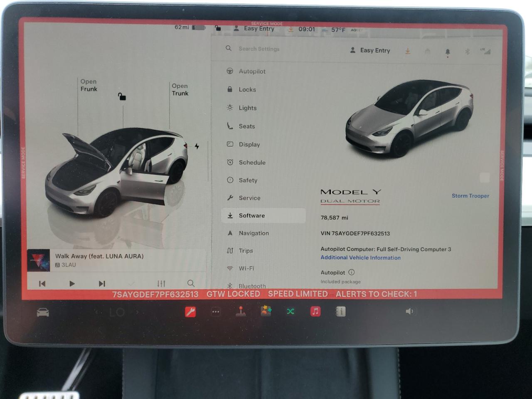Tap the Walk Away song title

coord(99,256)
